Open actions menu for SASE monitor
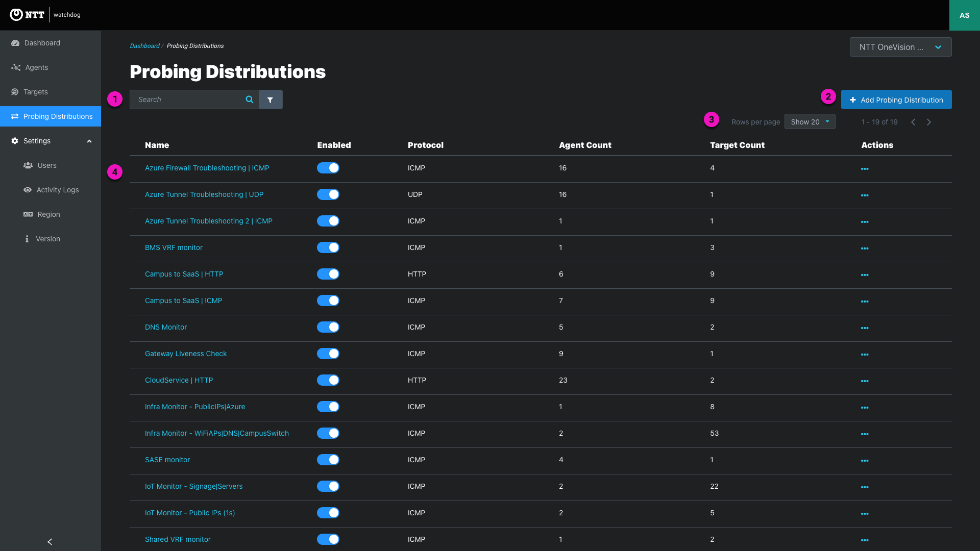The width and height of the screenshot is (980, 551). [865, 461]
